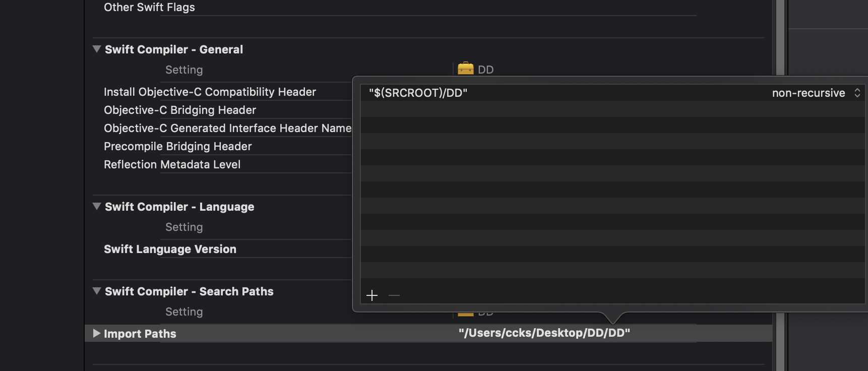Select the "$(SRCROOT)/DD" path entry
Viewport: 868px width, 371px height.
[418, 93]
